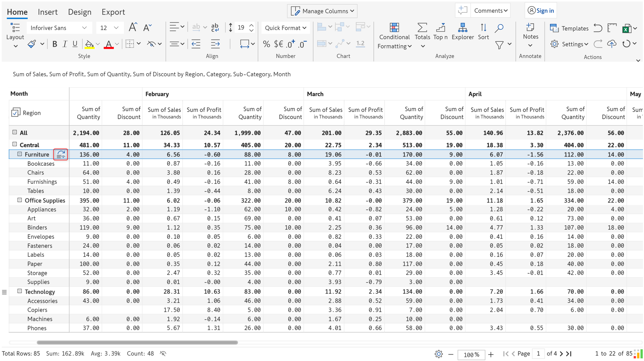Click the Sign in button
This screenshot has width=644, height=361.
tap(541, 11)
